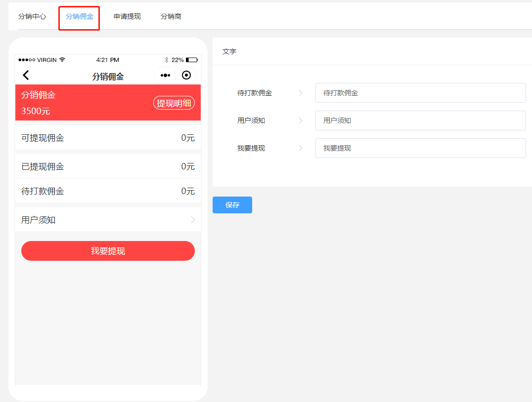Screen dimensions: 532x402
Task: Click the Bluetooth icon in phone status bar
Action: (x=167, y=60)
